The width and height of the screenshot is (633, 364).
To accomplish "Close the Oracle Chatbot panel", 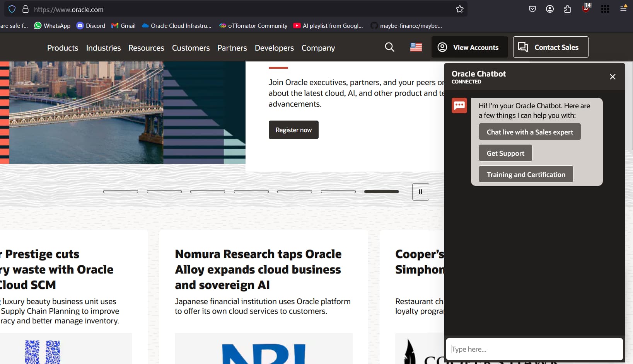I will [x=612, y=77].
